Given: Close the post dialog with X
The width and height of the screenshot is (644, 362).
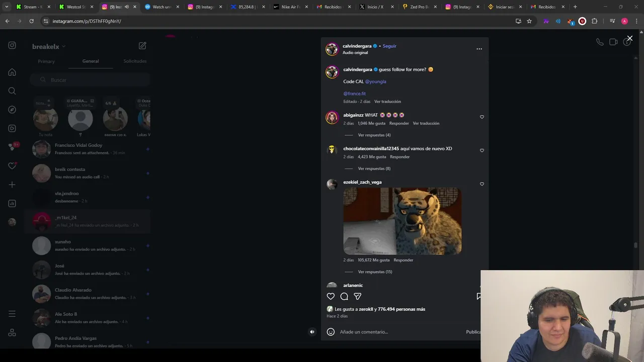Looking at the screenshot, I should [629, 38].
